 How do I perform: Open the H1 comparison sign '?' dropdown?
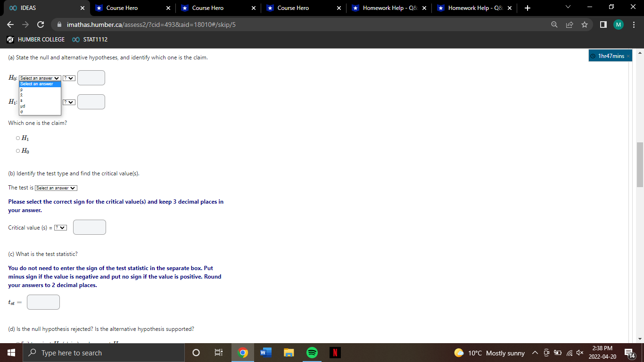[x=69, y=102]
